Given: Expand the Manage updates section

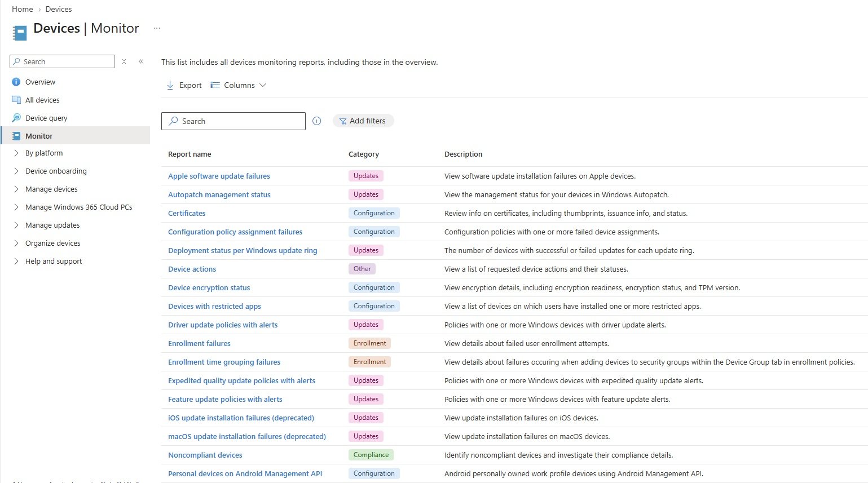Looking at the screenshot, I should (x=16, y=225).
